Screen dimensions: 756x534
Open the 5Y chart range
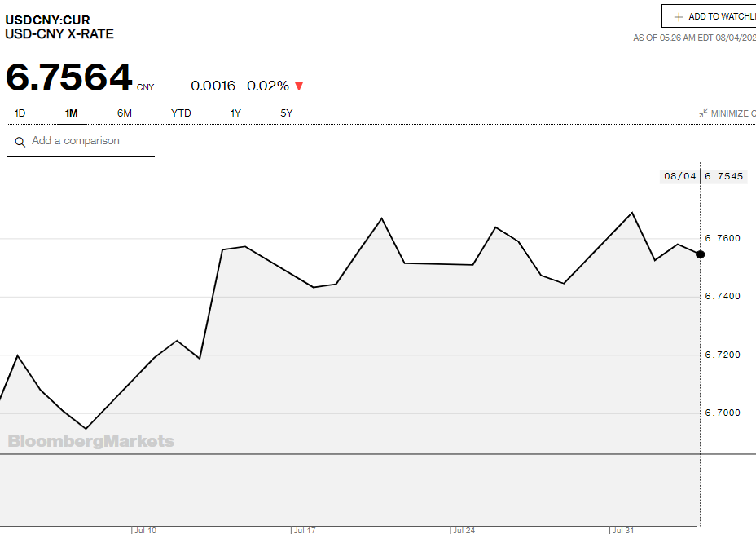tap(286, 113)
